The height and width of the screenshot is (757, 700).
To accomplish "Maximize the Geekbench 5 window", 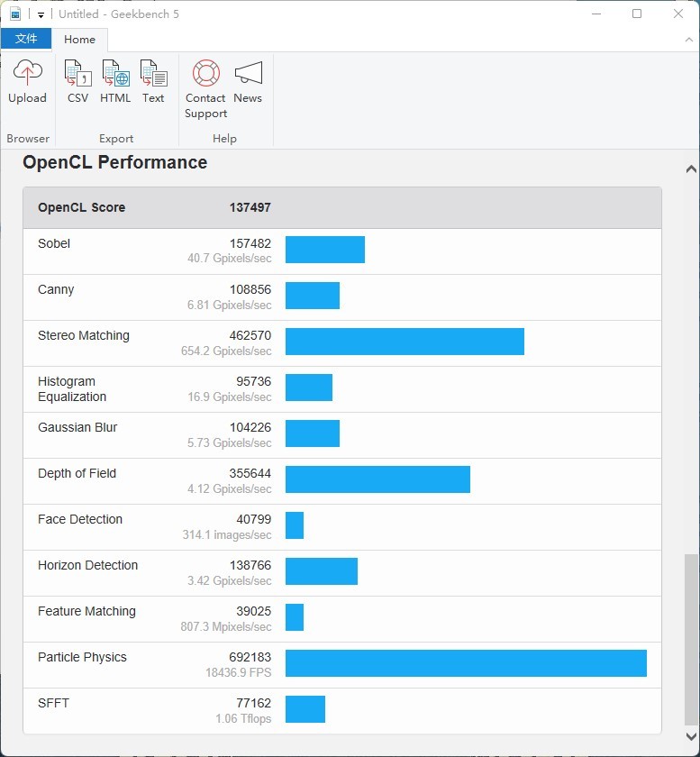I will click(637, 14).
